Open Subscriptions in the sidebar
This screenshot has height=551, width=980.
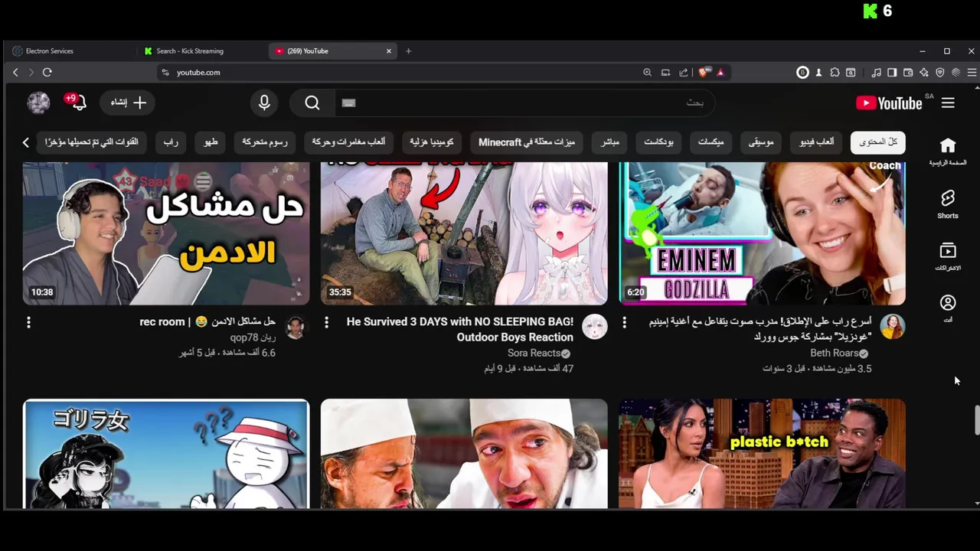tap(948, 256)
